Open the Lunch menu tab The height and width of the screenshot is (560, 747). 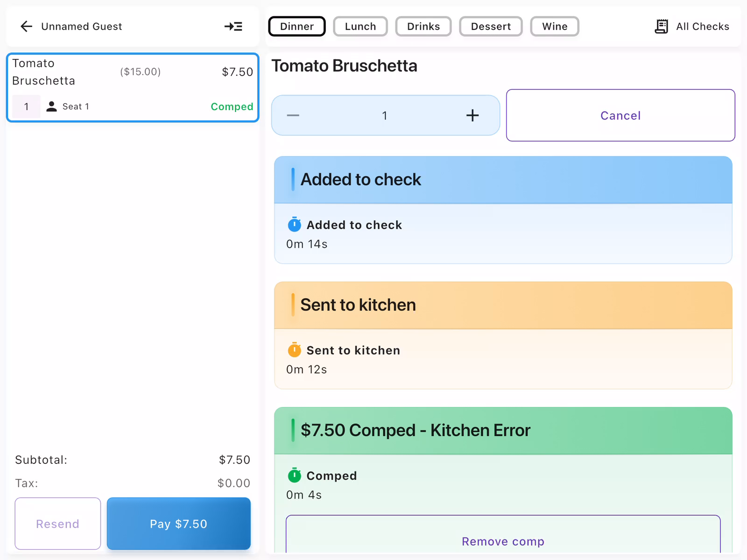pyautogui.click(x=360, y=27)
